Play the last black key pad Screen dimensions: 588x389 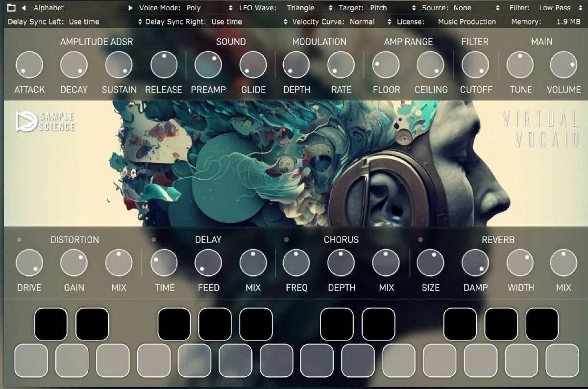coord(542,324)
